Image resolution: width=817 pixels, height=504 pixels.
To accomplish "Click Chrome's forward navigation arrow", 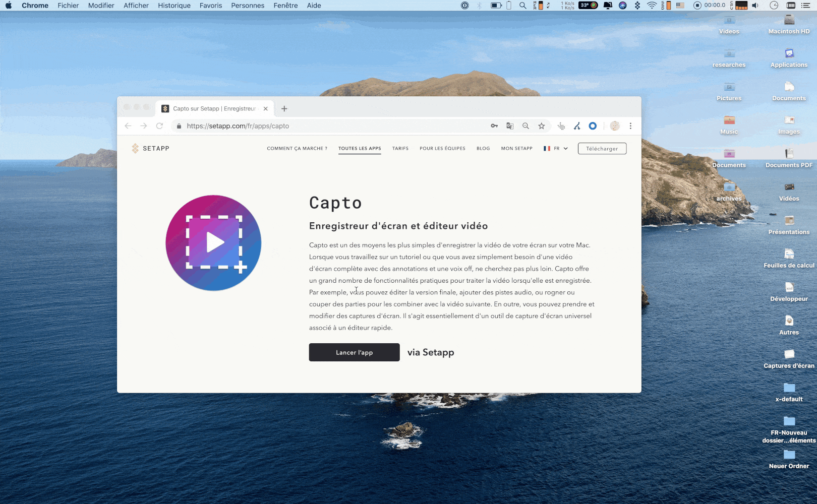I will pos(144,126).
